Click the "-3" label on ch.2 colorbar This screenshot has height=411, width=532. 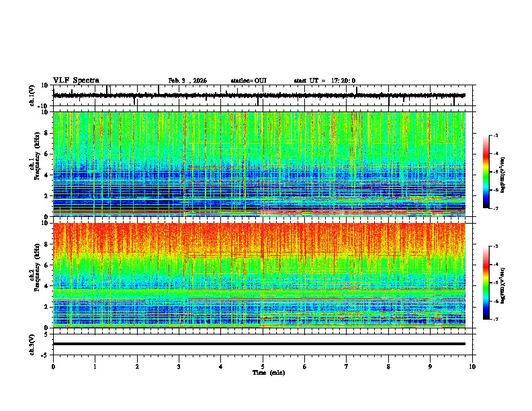pyautogui.click(x=496, y=246)
